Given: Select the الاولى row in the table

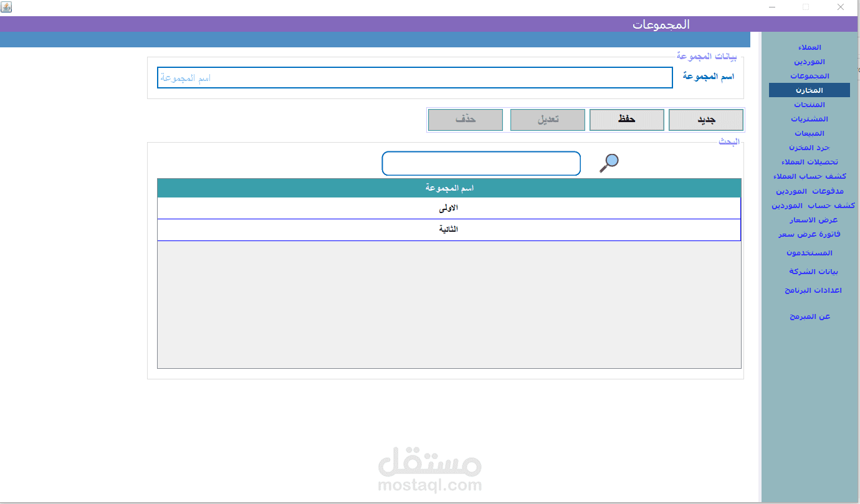Looking at the screenshot, I should (x=449, y=208).
